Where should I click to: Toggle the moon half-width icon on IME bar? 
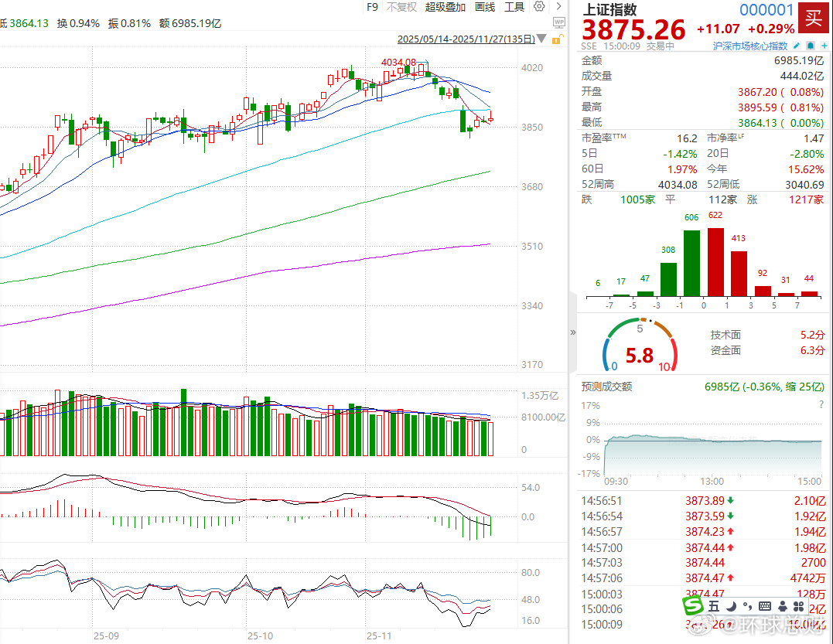tap(732, 606)
